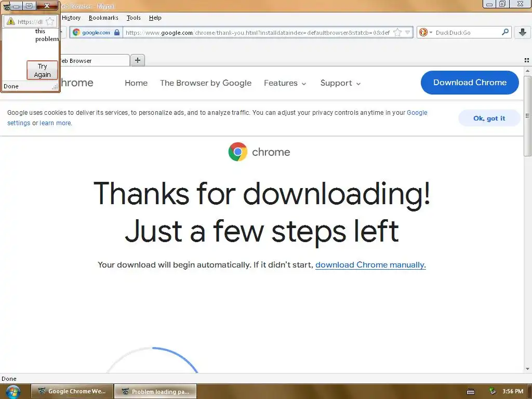Click the Show desktop strip beside the clock
This screenshot has height=399, width=532.
[x=529, y=391]
